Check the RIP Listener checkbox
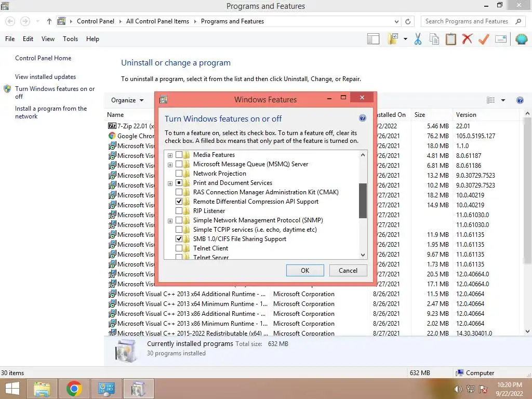The image size is (532, 399). point(179,211)
